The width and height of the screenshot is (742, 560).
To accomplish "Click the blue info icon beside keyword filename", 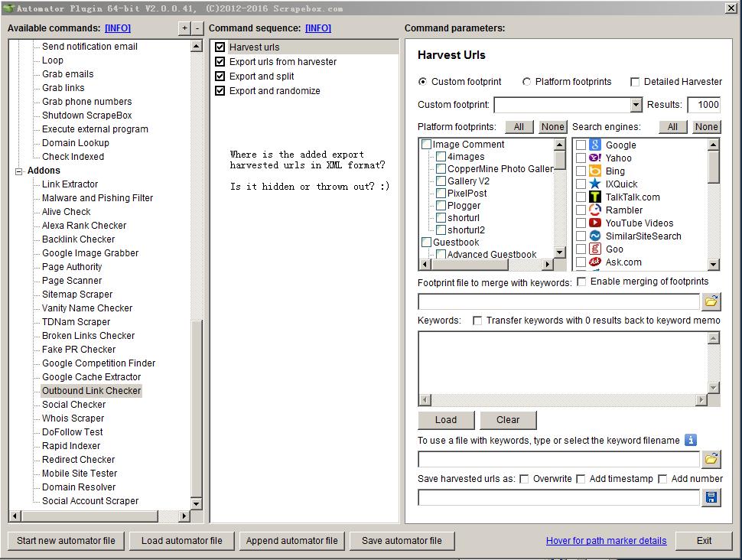I will [x=691, y=440].
